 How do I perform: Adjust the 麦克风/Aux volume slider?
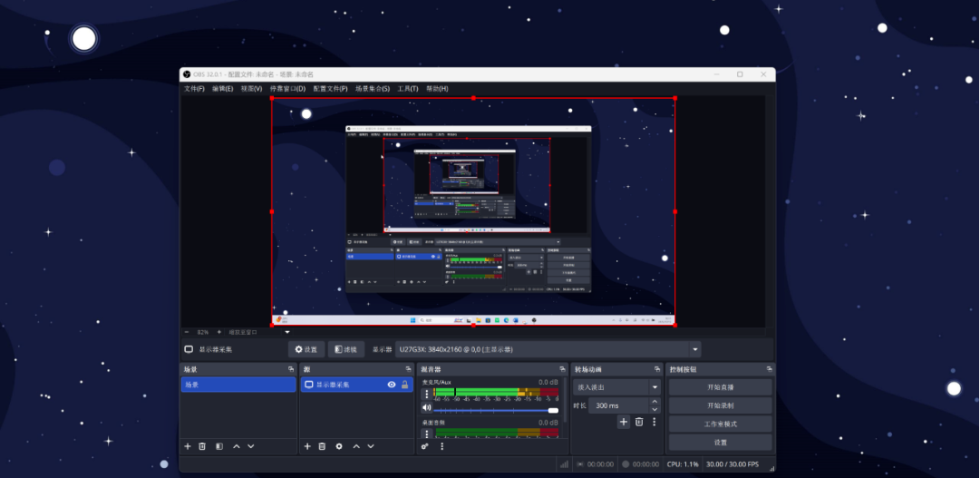(x=496, y=411)
